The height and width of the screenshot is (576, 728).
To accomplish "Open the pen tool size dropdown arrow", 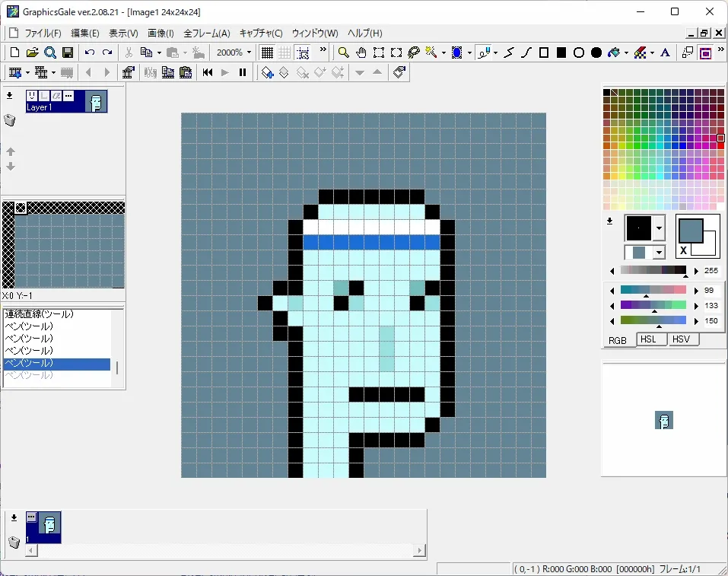I will (497, 53).
